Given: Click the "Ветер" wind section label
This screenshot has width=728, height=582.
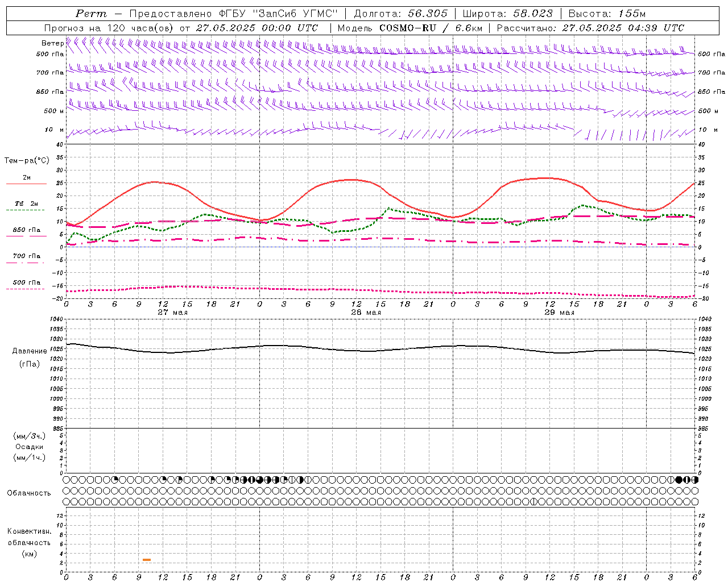Looking at the screenshot, I should pyautogui.click(x=52, y=43).
